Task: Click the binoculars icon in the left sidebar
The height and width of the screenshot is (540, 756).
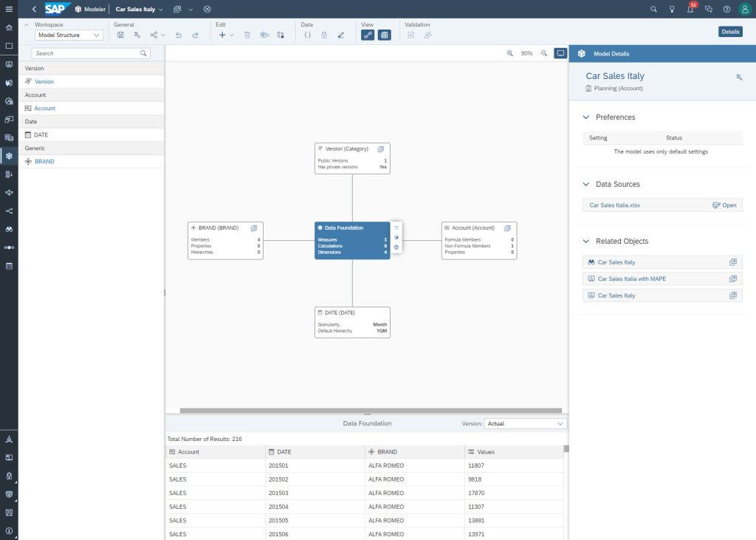Action: (9, 229)
